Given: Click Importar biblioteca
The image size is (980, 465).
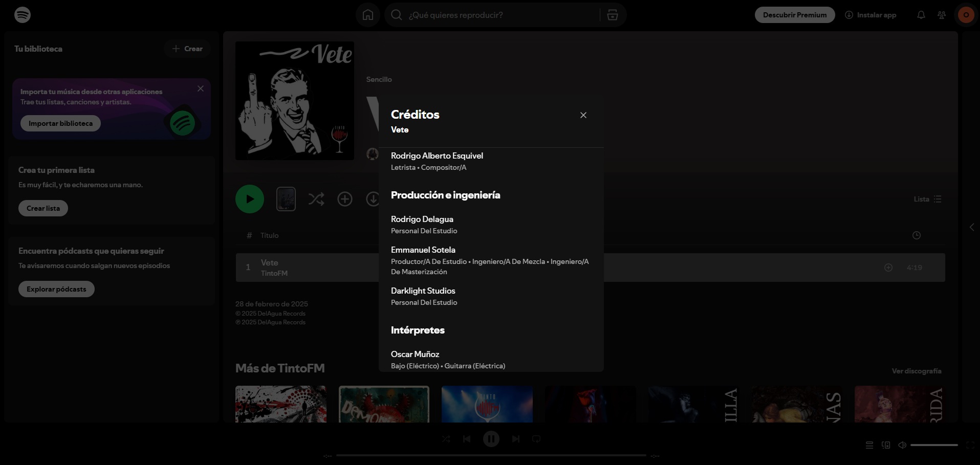Looking at the screenshot, I should click(60, 123).
